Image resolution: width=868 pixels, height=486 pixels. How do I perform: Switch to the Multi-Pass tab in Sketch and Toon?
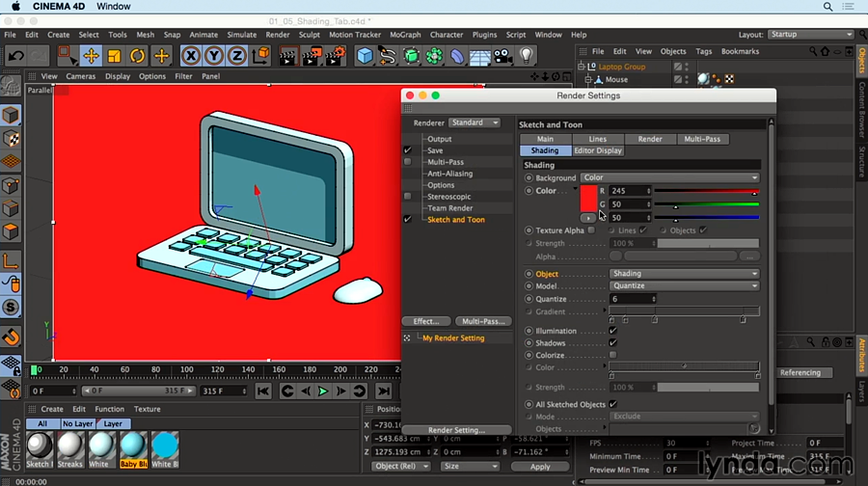pyautogui.click(x=702, y=139)
